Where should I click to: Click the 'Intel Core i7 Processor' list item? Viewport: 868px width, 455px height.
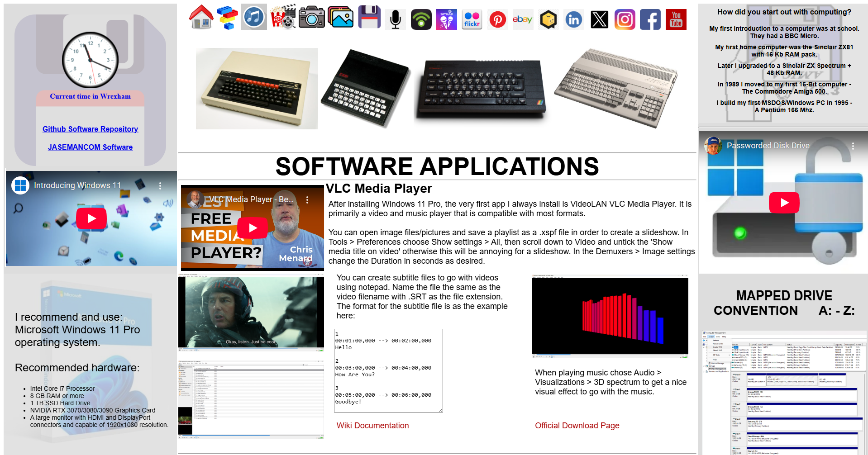62,389
